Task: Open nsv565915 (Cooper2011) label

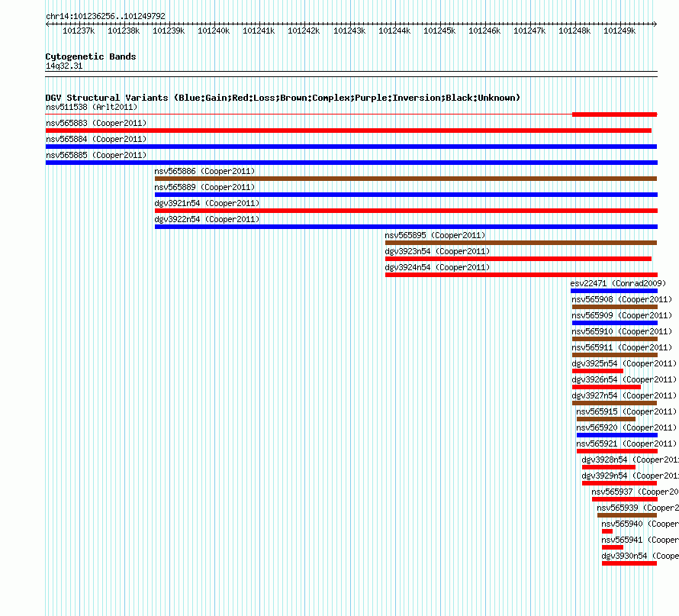Action: coord(626,411)
